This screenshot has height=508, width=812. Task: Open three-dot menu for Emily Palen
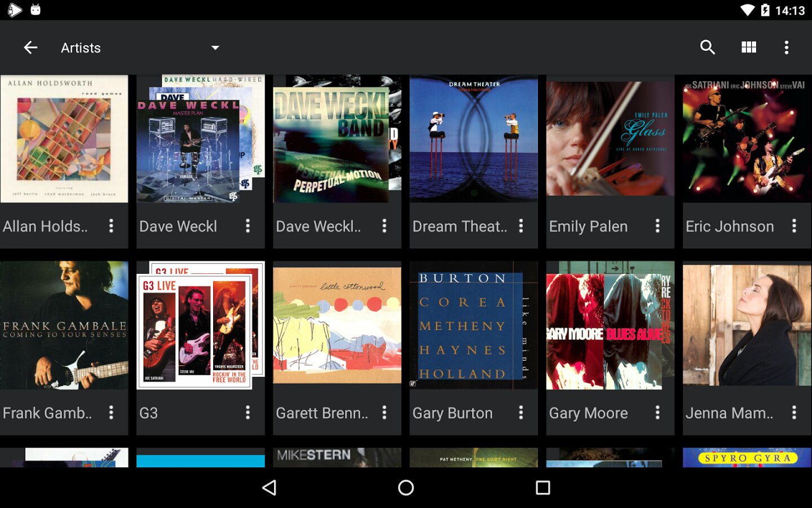point(657,226)
